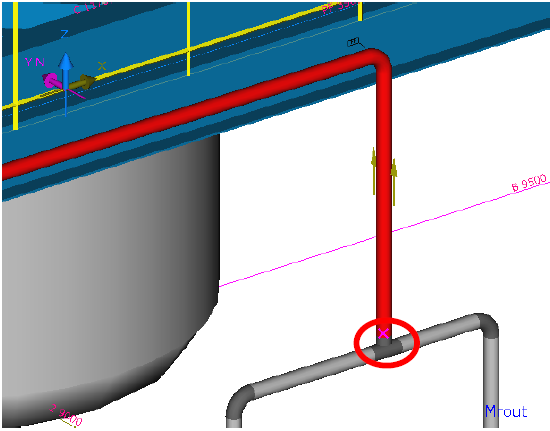The height and width of the screenshot is (431, 550).
Task: Click the left olive flow direction arrow
Action: [x=374, y=171]
